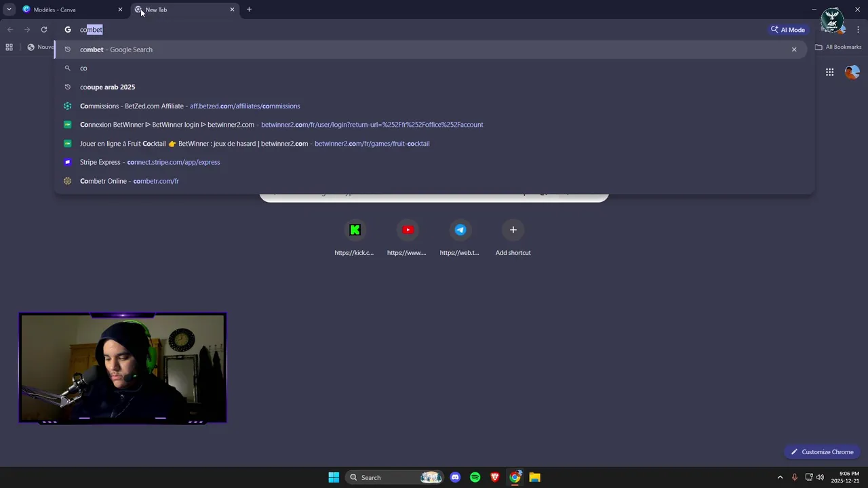Screen dimensions: 868x488
Task: Open Spotify from taskbar
Action: pyautogui.click(x=475, y=477)
